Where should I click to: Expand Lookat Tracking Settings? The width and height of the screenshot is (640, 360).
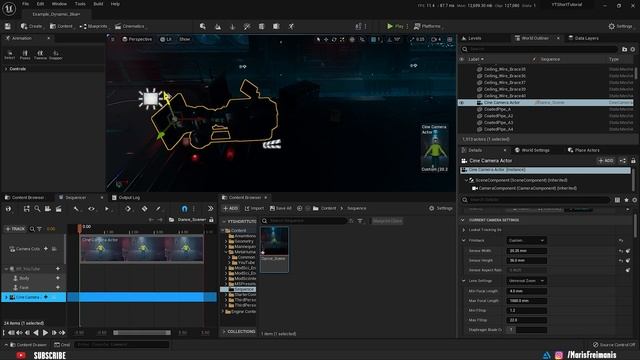[x=464, y=230]
